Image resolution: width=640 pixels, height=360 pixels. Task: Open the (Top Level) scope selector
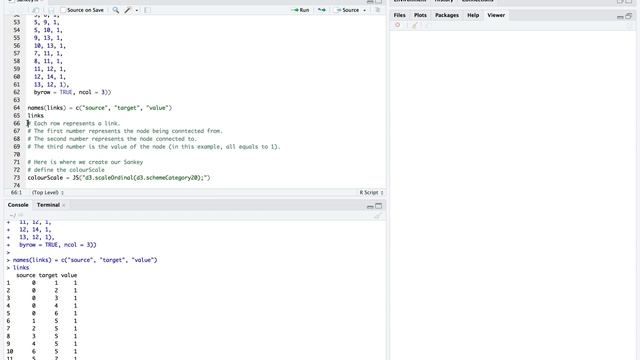47,192
